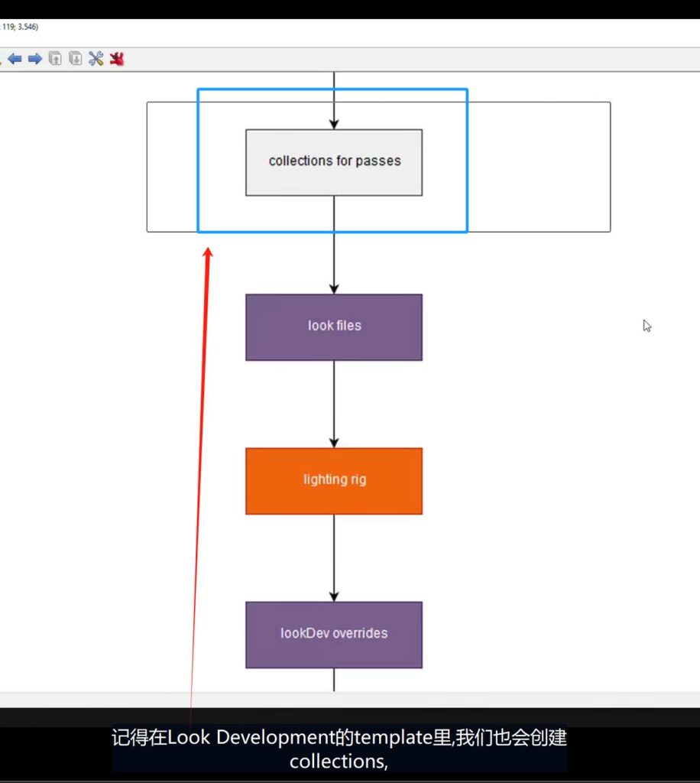Click the gray bar below the canvas

pos(350,700)
